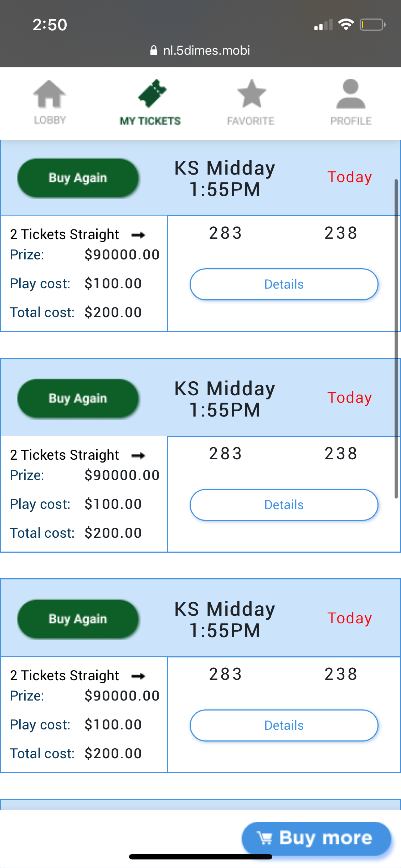Open Details for the third ticket

coord(284,725)
